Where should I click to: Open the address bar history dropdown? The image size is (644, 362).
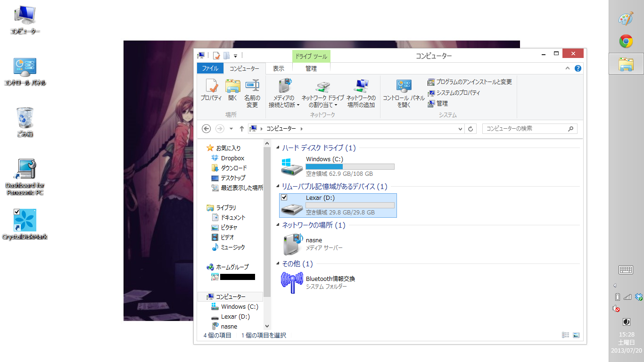click(461, 129)
